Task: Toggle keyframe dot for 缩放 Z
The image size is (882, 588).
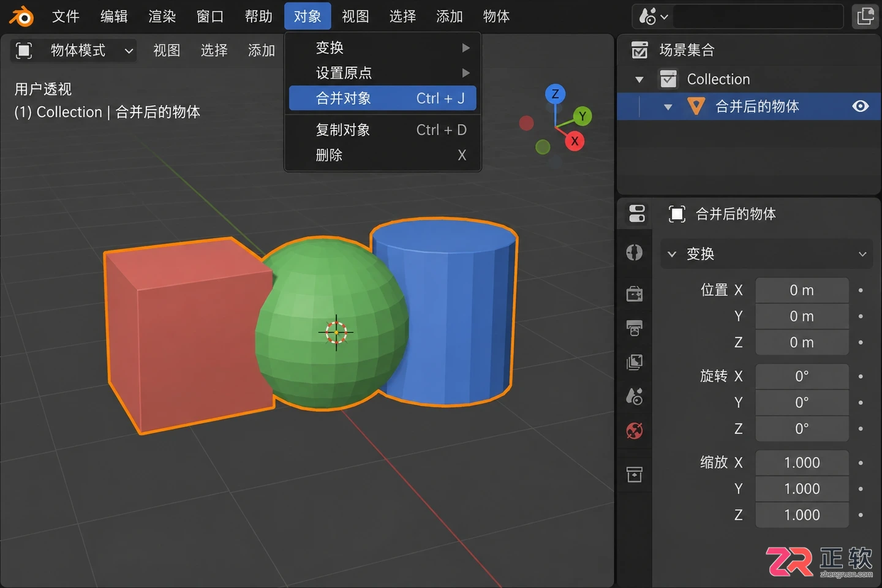Action: point(861,514)
